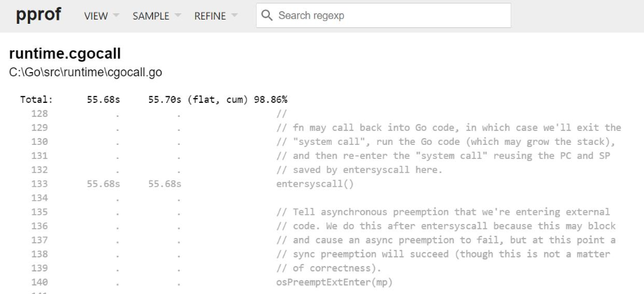Click the 55.68s flat value on line 133
Screen dimensions: 644x294
click(103, 184)
